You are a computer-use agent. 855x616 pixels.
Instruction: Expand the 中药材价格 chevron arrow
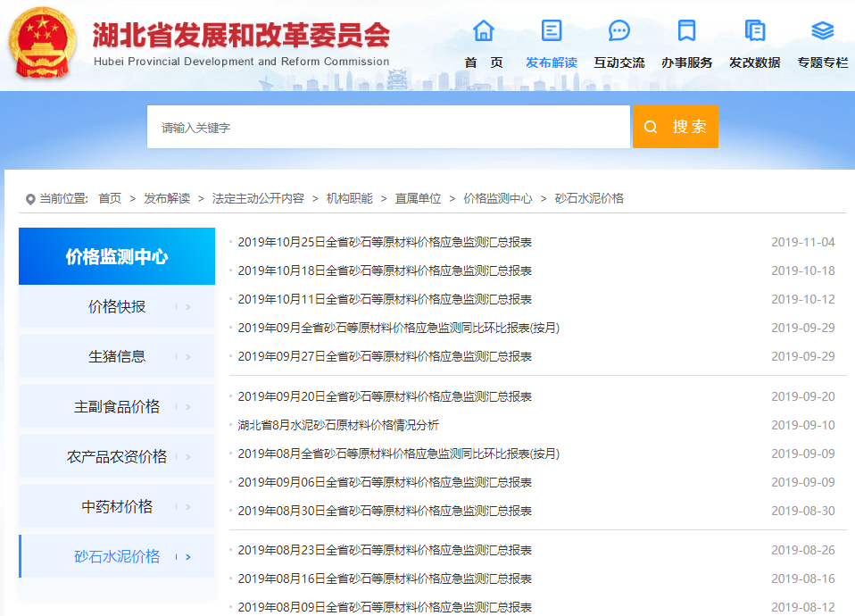188,507
